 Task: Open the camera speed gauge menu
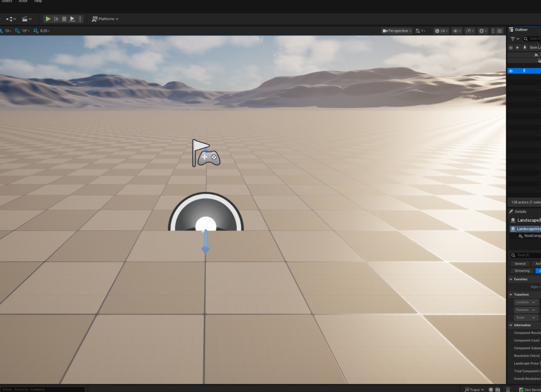[x=470, y=31]
